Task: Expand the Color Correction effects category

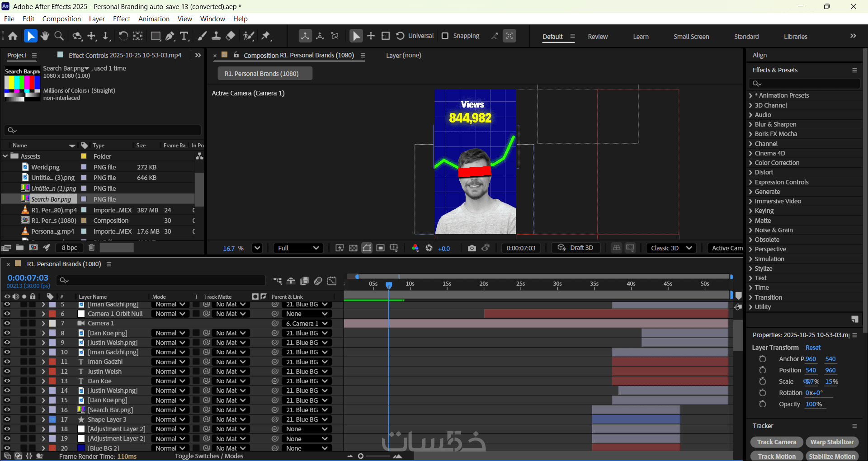Action: (777, 163)
